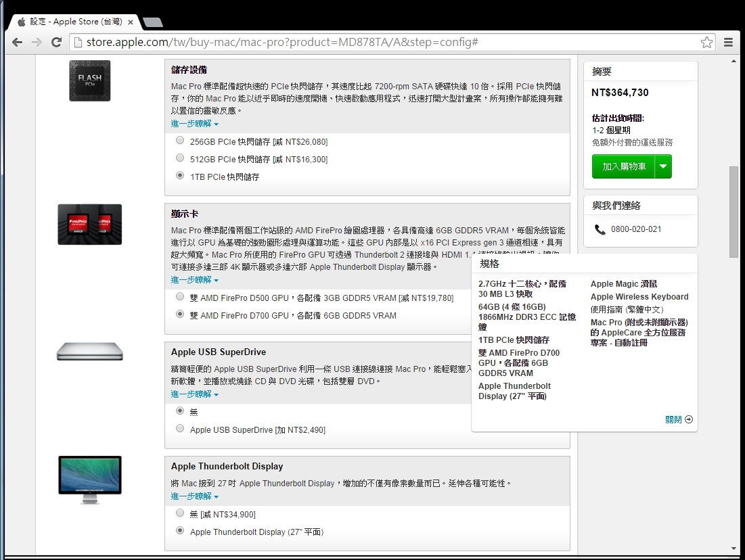The width and height of the screenshot is (745, 560).
Task: Expand 進一步瞭解 under 顯示卡
Action: click(195, 280)
